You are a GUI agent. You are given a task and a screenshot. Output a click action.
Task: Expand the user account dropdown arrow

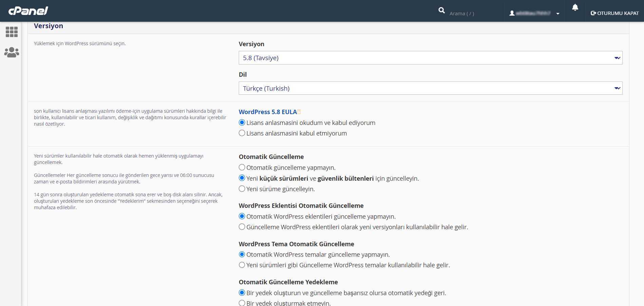tap(558, 14)
